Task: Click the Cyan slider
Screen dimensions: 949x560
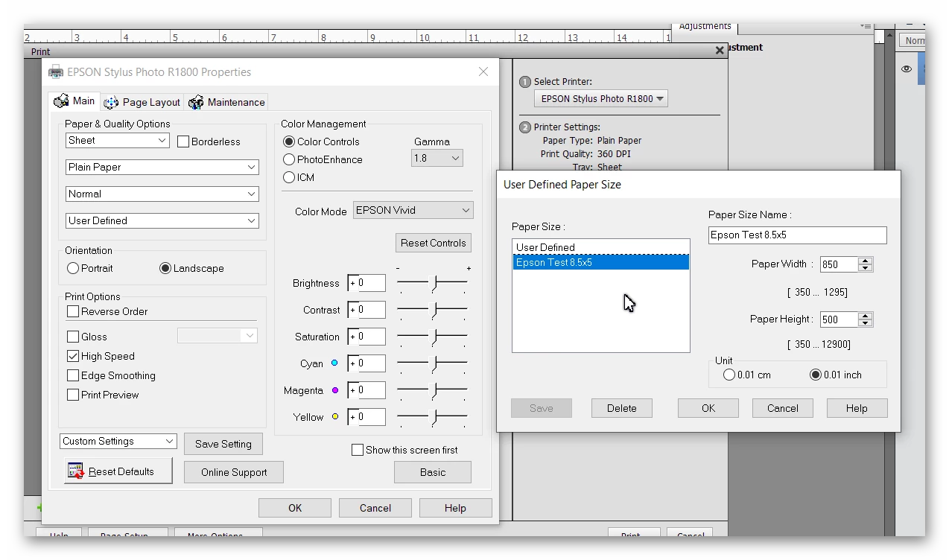Action: tap(433, 363)
